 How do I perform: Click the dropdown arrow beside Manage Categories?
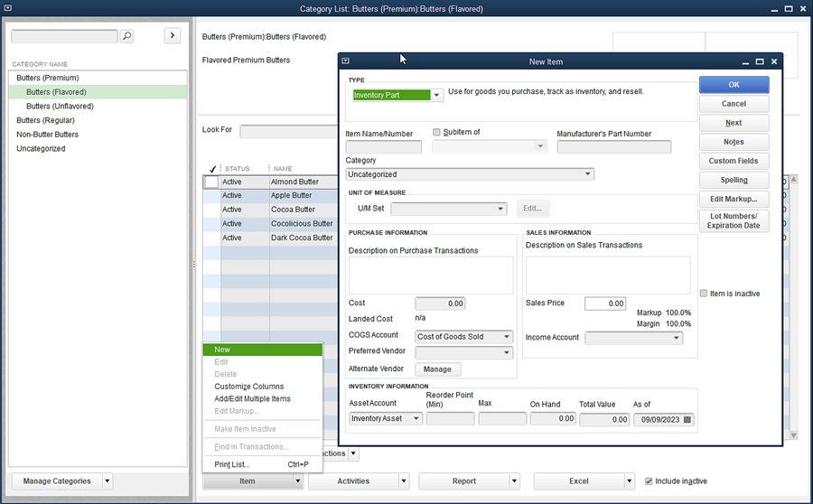click(x=107, y=481)
